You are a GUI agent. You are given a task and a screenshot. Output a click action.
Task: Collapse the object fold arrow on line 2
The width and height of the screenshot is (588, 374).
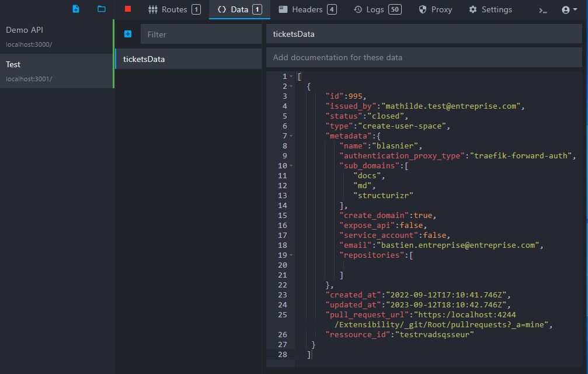pos(291,86)
